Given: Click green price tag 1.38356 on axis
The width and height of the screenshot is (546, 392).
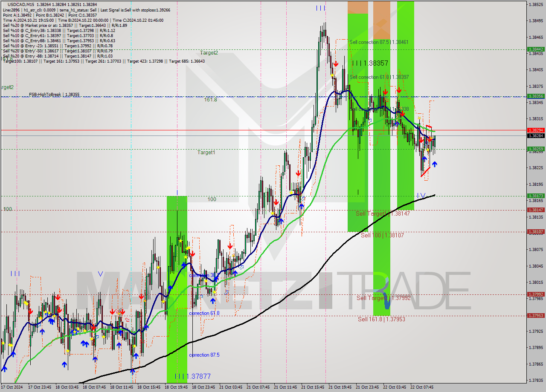Looking at the screenshot, I should click(x=536, y=96).
